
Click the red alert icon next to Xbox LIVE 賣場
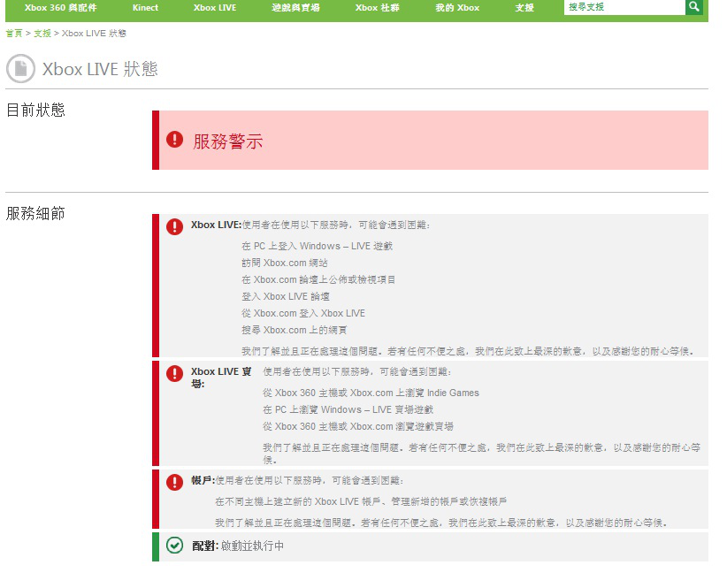point(175,373)
